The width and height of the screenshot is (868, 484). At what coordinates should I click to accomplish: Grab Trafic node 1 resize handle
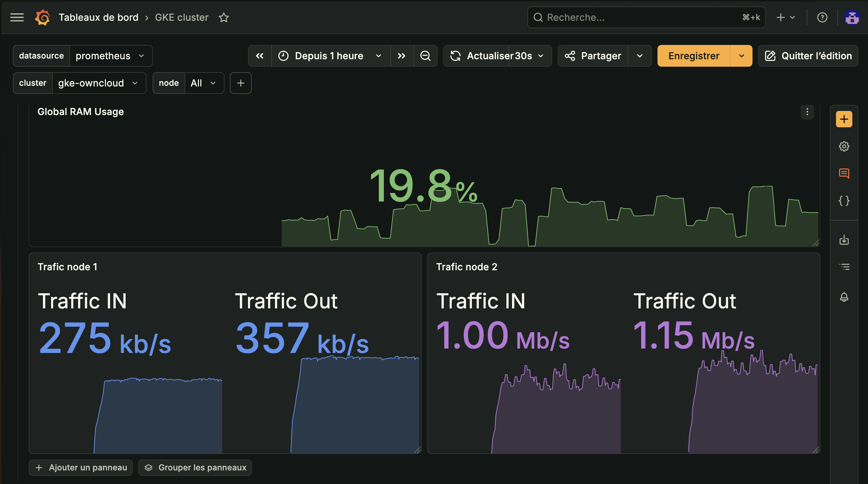[417, 450]
